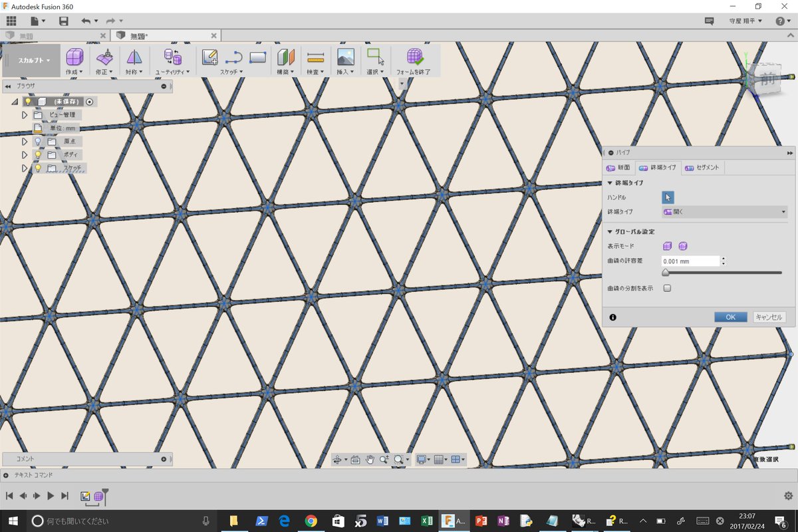Expand the ボディ bodies folder

coord(25,155)
